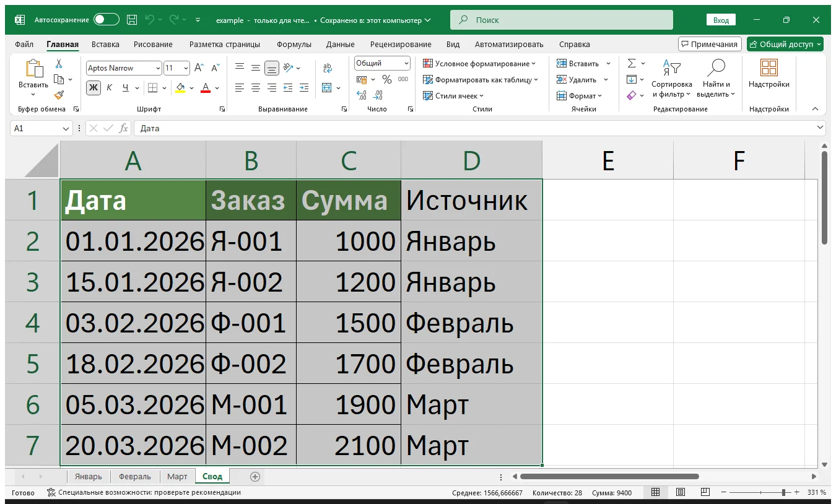Switch to the Февраль sheet tab
Image resolution: width=836 pixels, height=504 pixels.
click(135, 476)
